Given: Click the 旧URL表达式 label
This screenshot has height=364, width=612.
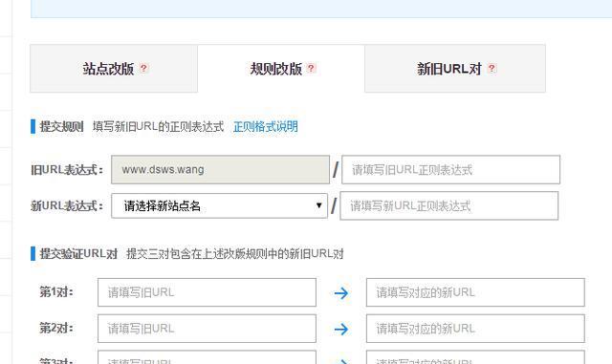Looking at the screenshot, I should (67, 170).
